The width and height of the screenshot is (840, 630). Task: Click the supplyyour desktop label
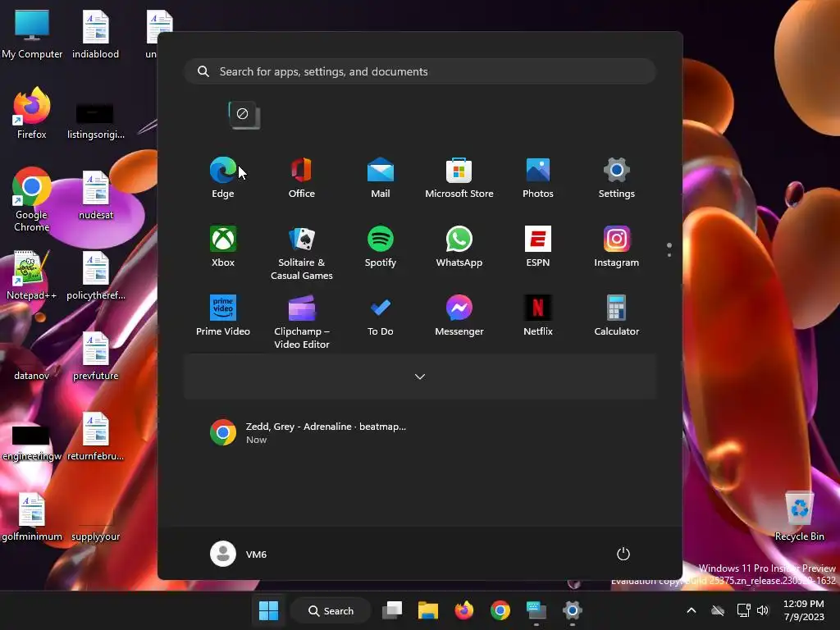tap(95, 536)
